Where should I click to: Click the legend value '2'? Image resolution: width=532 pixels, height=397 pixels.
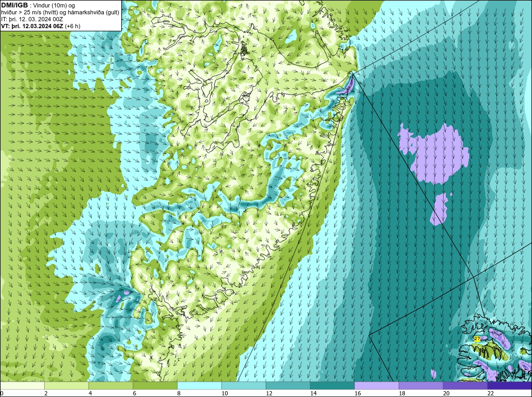[46, 393]
